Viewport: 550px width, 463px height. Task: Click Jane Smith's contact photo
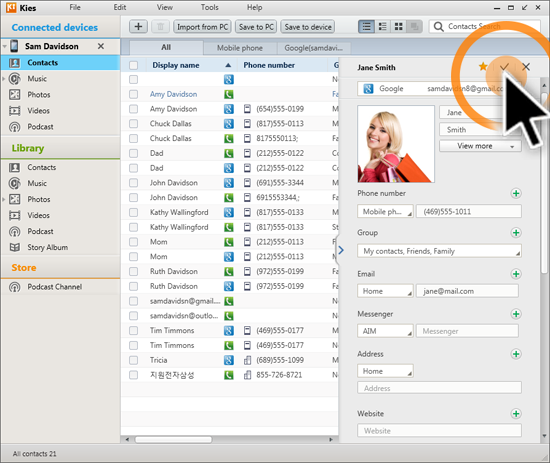click(396, 144)
